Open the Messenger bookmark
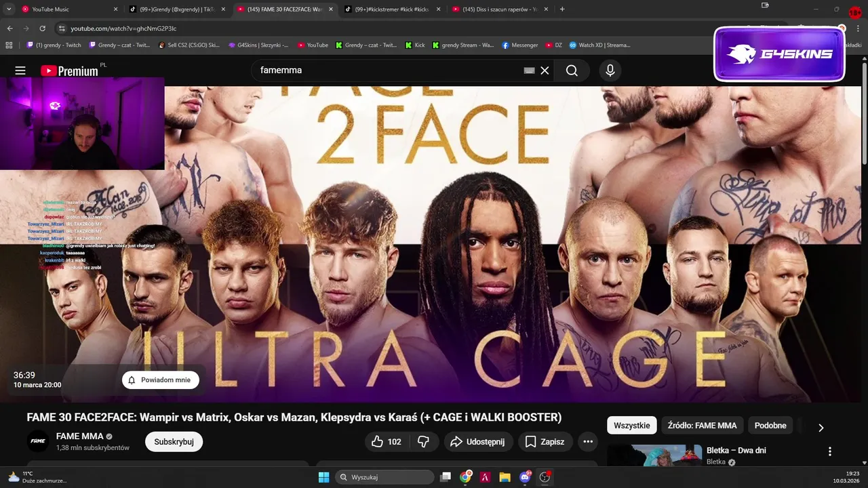Screen dimensions: 868x488 [520, 45]
